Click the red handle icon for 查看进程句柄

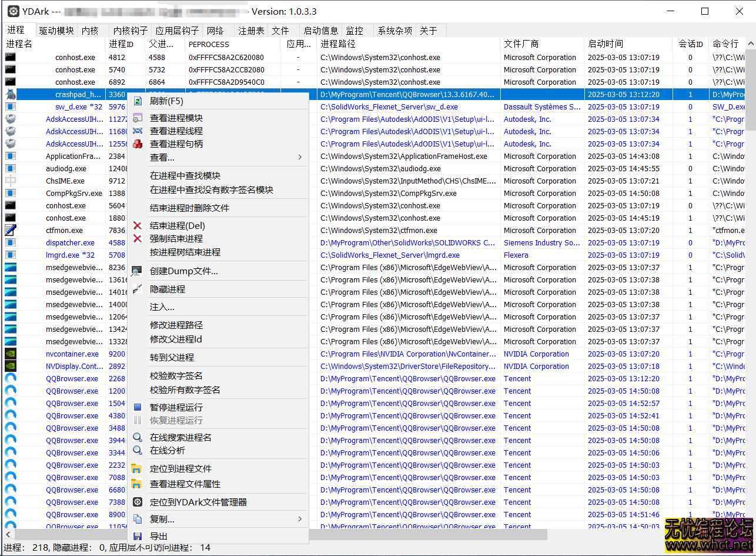pos(138,144)
